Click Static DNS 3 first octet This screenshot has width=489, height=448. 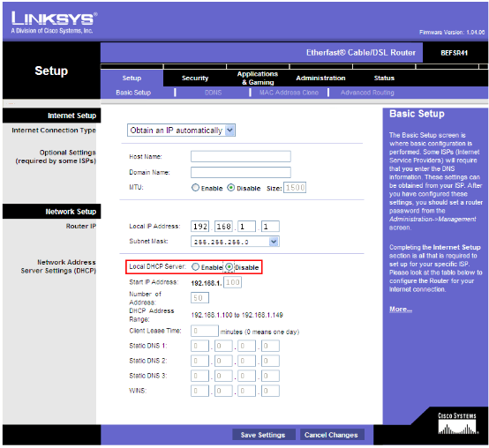pos(199,376)
